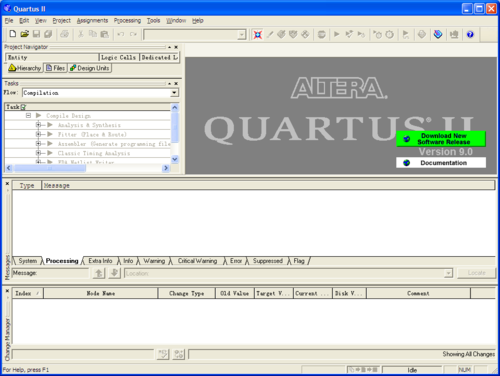Open the Tools menu
500x376 pixels.
pyautogui.click(x=154, y=21)
